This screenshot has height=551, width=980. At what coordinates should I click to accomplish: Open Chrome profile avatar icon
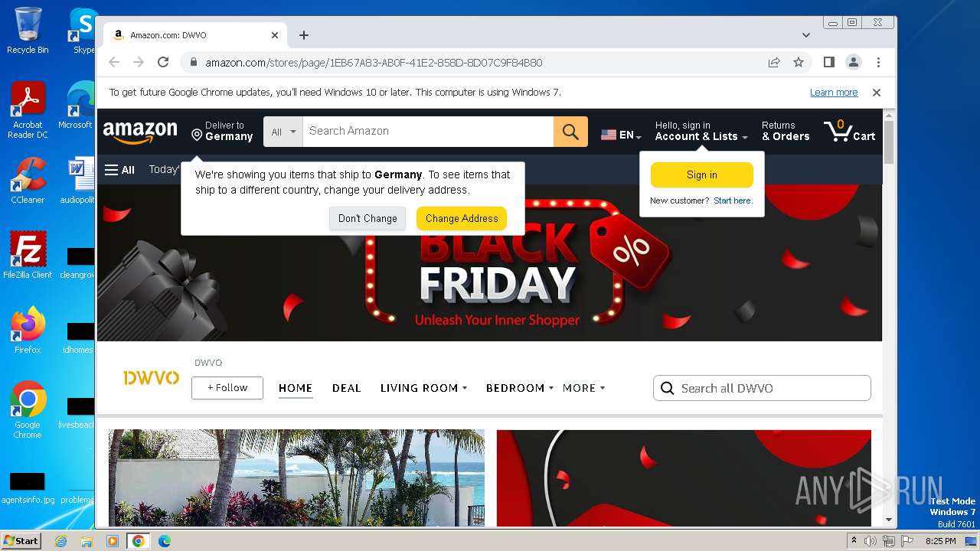tap(853, 63)
